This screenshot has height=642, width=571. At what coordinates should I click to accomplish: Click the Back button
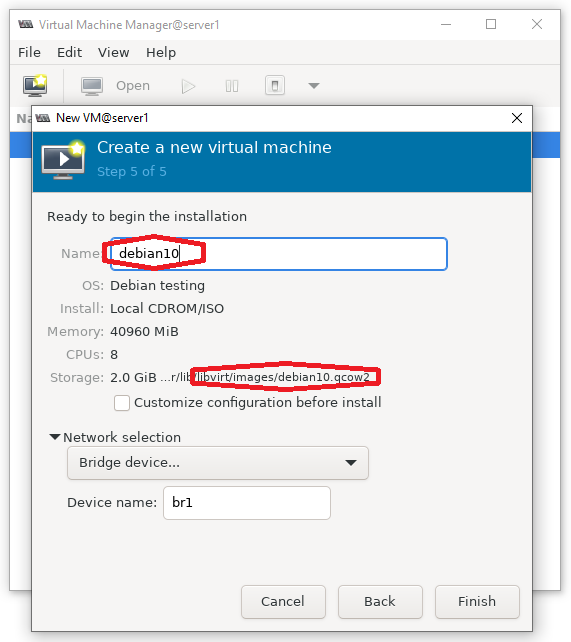click(380, 601)
